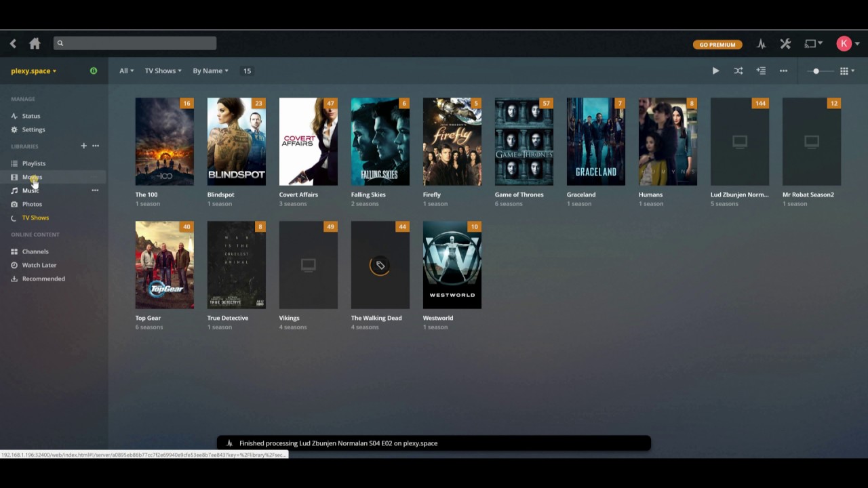
Task: Click the 144 unwatched badge on Lud Zbunjen
Action: point(760,103)
